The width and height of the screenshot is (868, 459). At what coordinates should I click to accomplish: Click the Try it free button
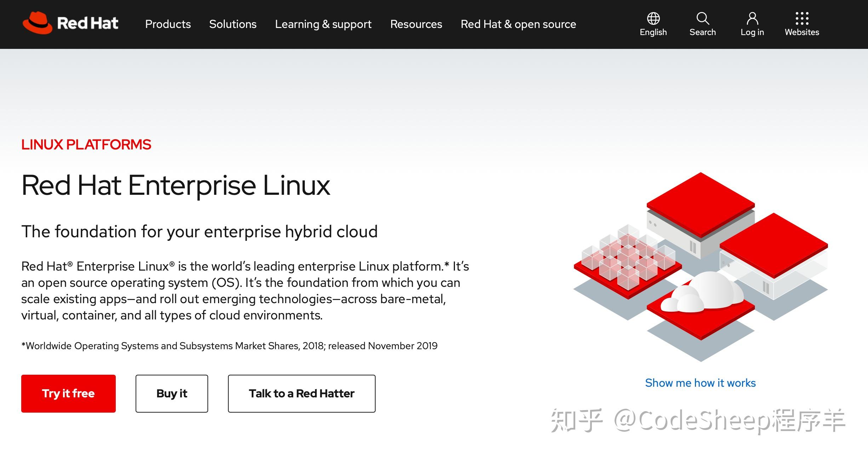(x=68, y=393)
